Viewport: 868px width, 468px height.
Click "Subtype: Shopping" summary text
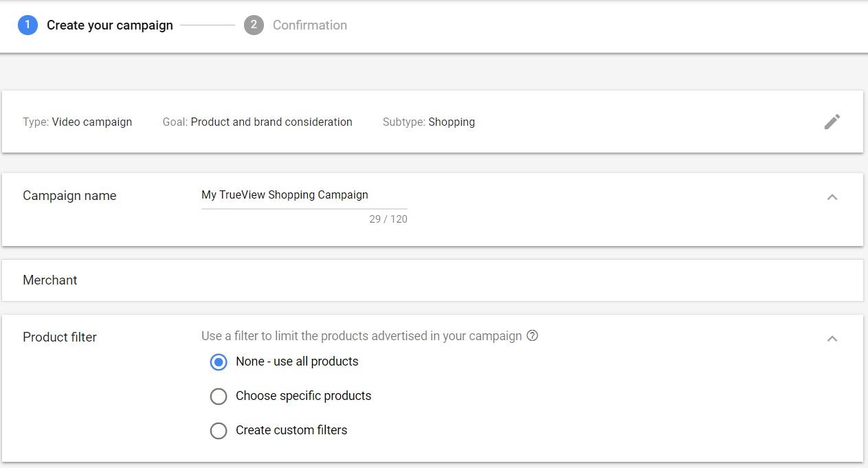(x=428, y=122)
